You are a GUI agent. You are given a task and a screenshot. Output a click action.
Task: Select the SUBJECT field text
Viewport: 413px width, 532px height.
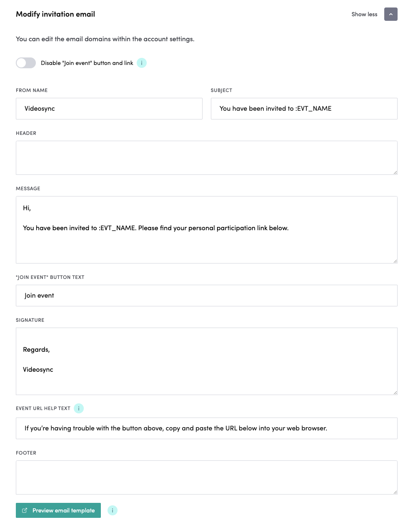pyautogui.click(x=304, y=109)
